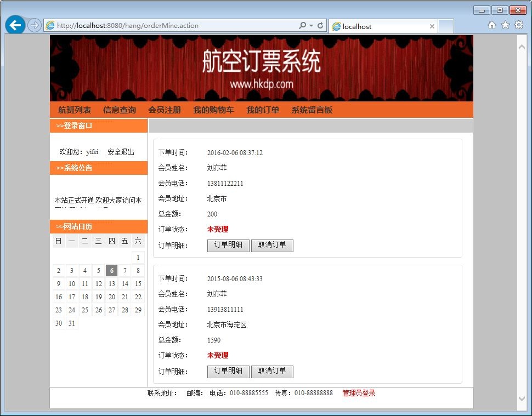The height and width of the screenshot is (416, 532).
Task: Click the 登录窗口 panel header
Action: coord(99,126)
